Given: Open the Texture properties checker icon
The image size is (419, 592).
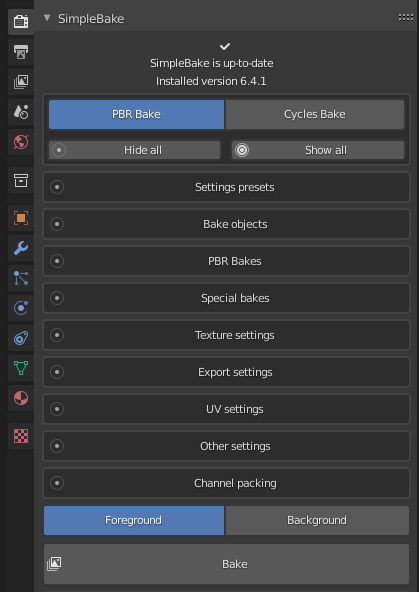Looking at the screenshot, I should click(21, 436).
